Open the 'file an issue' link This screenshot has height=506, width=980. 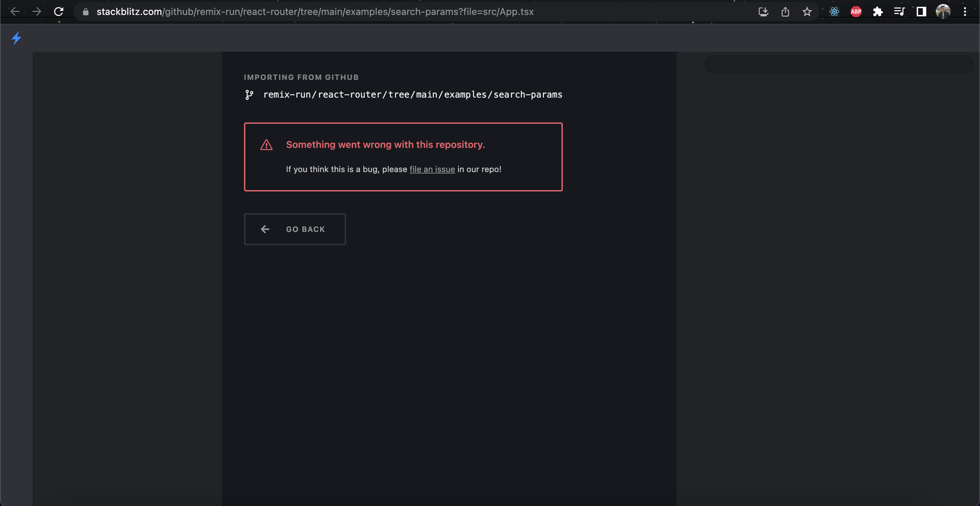[432, 169]
